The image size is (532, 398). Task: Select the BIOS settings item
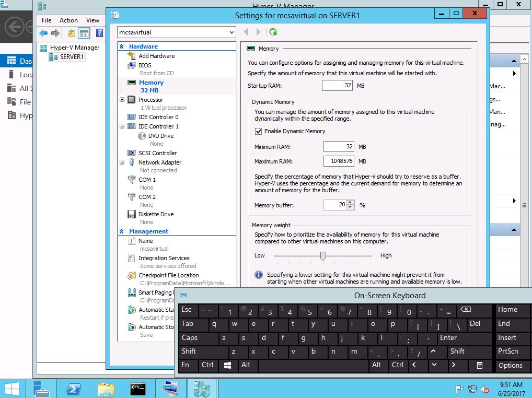point(145,65)
